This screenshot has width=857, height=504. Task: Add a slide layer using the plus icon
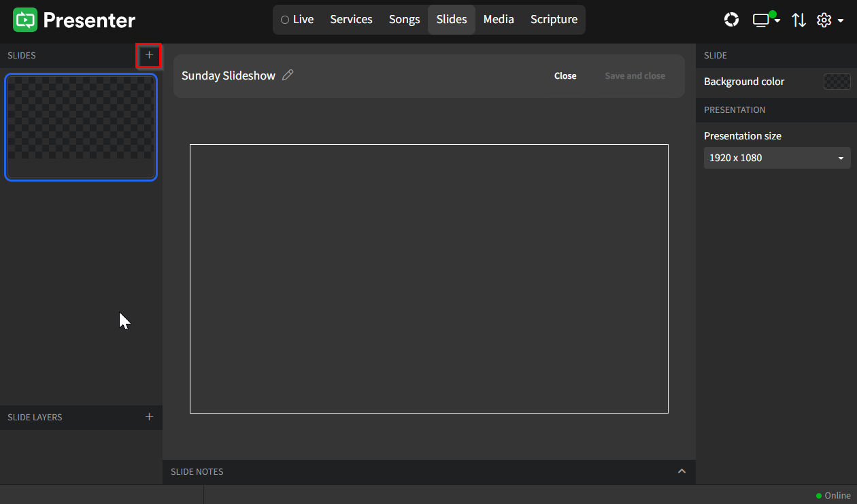149,417
